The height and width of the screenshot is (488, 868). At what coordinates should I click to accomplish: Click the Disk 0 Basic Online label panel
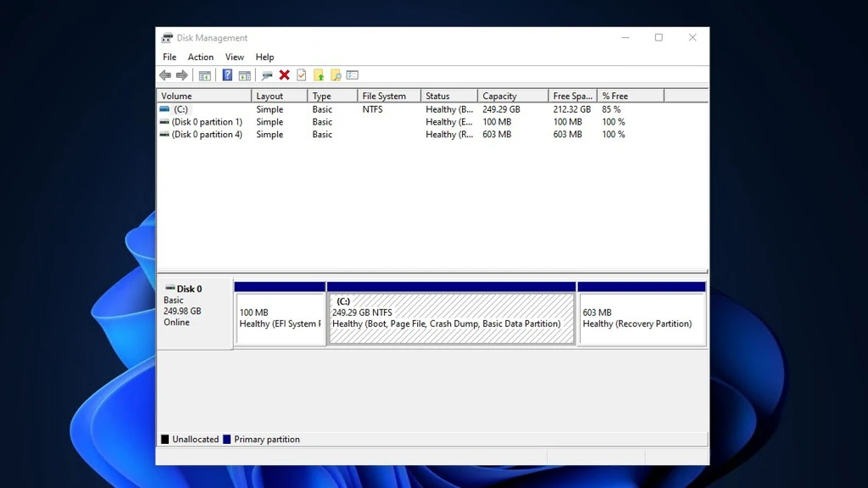(x=195, y=313)
